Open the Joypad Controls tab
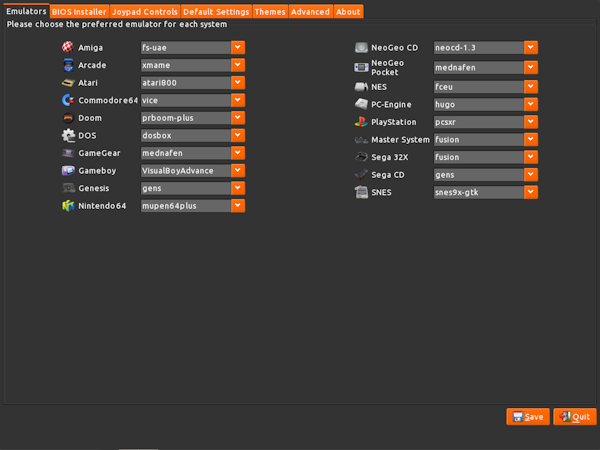The height and width of the screenshot is (450, 600). pyautogui.click(x=145, y=12)
